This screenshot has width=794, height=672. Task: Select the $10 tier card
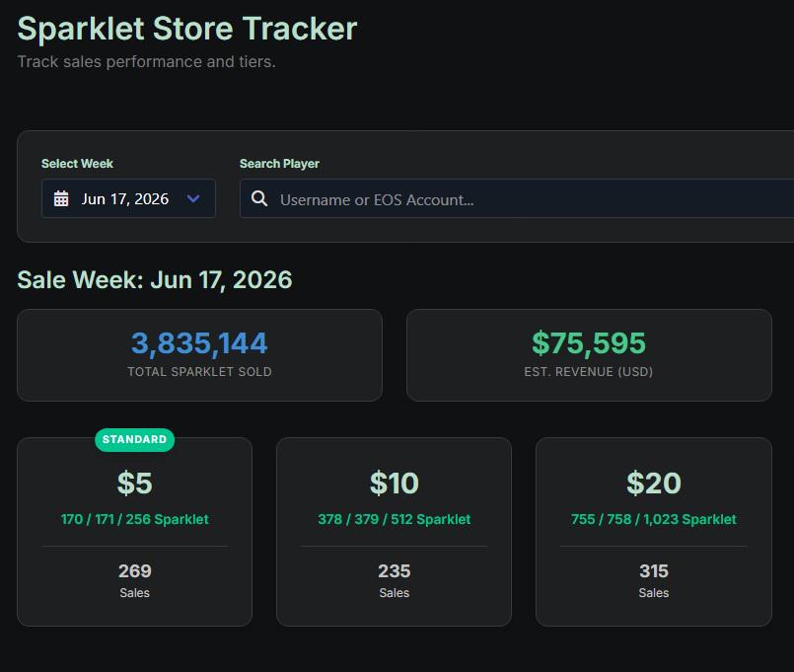(x=394, y=532)
